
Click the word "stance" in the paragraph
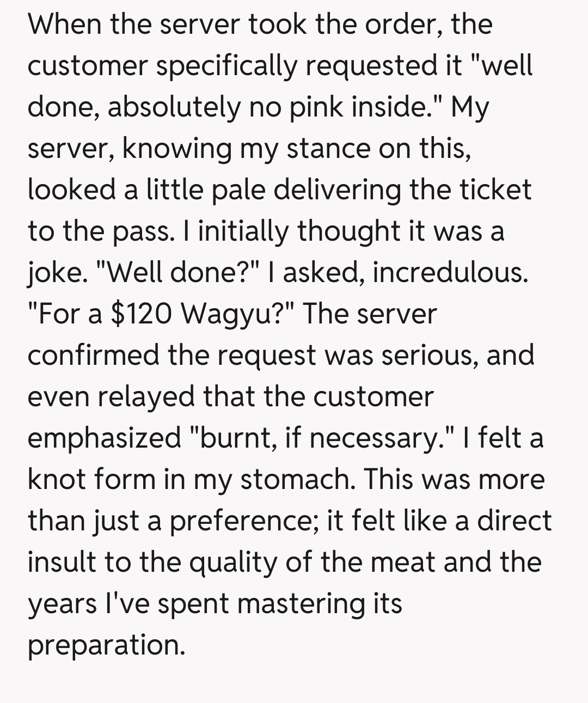point(328,148)
